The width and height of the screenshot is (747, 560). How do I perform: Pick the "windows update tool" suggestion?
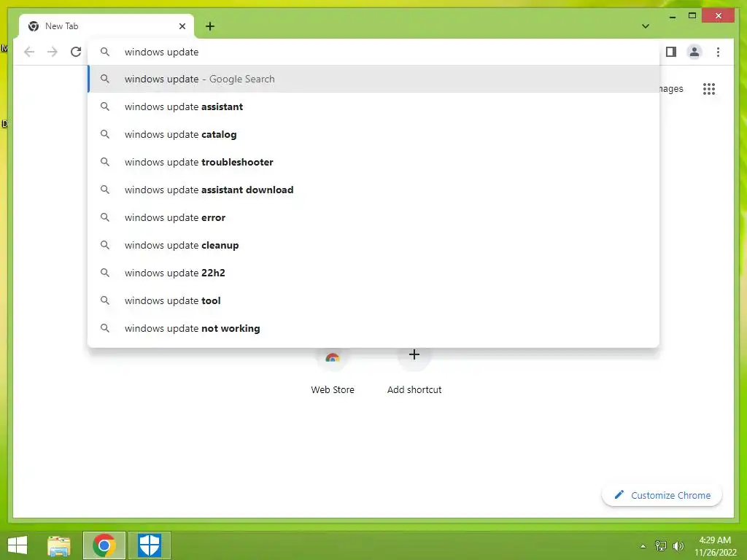[373, 300]
